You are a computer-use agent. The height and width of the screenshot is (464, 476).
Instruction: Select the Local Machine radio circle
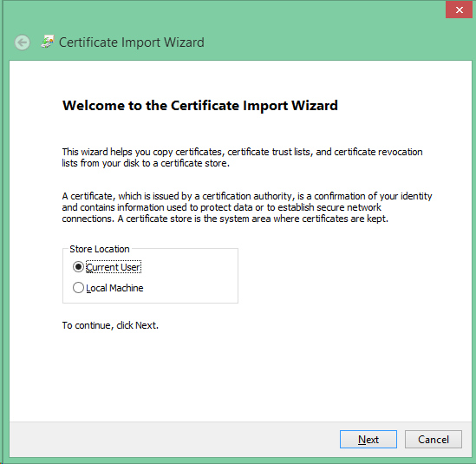coord(78,288)
